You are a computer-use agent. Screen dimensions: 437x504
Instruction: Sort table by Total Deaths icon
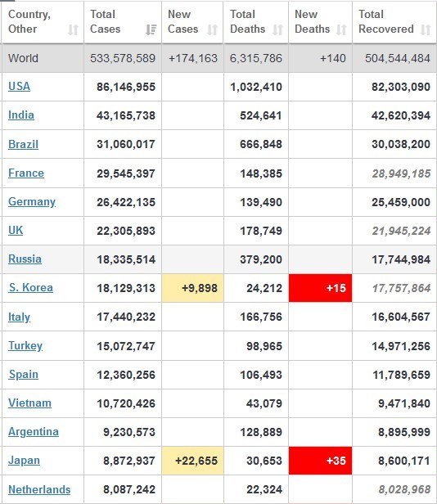pos(277,29)
